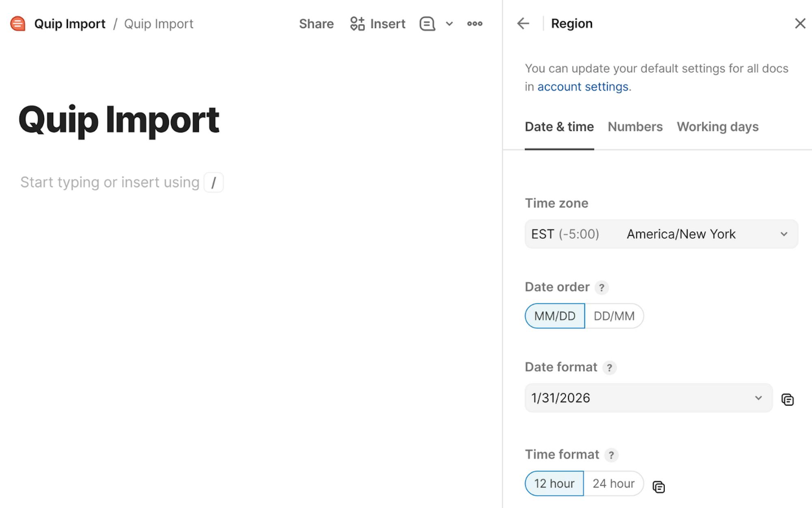Screen dimensions: 812x508
Task: Switch date order to DD/MM
Action: click(614, 316)
